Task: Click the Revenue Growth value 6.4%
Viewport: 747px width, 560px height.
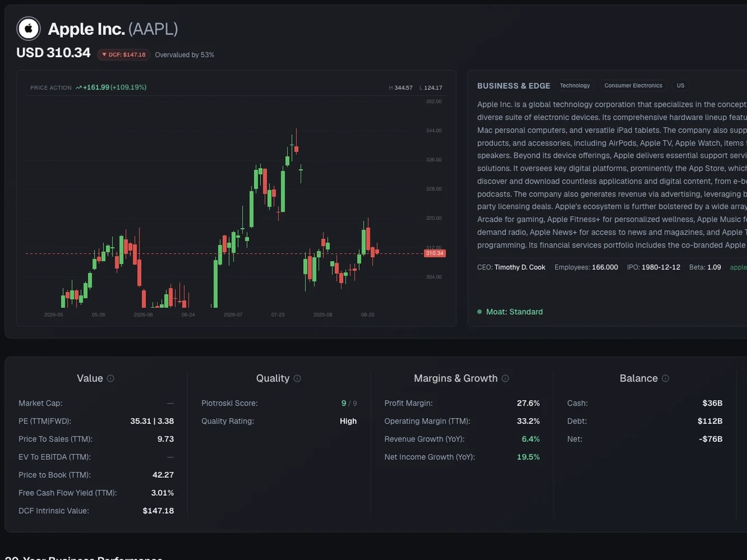Action: (x=530, y=439)
